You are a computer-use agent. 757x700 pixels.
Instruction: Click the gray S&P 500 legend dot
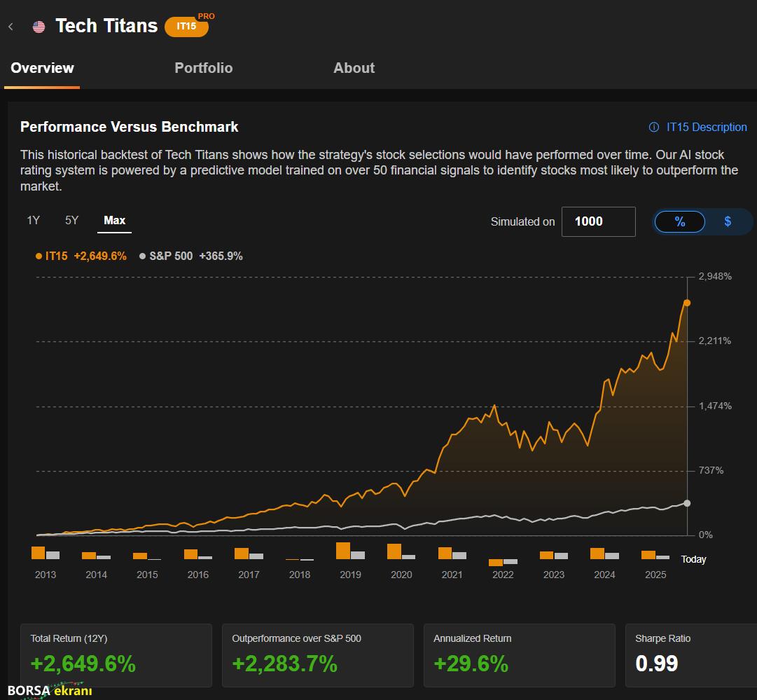143,256
